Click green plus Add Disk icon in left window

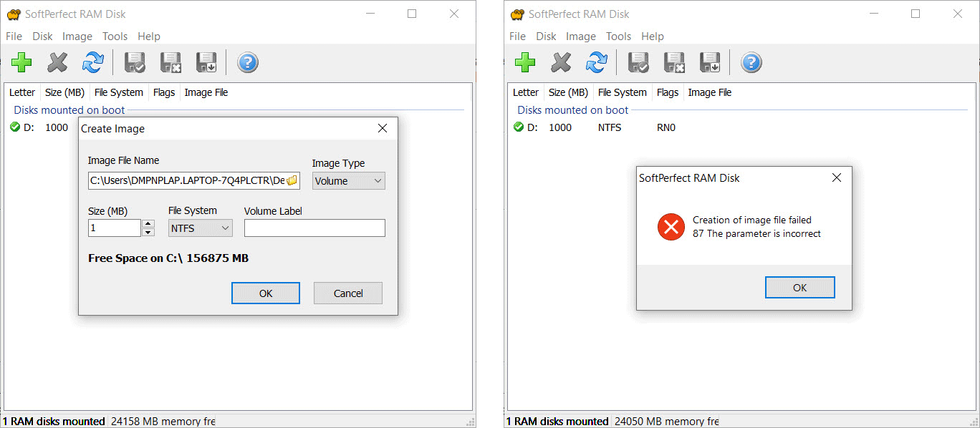[x=21, y=63]
